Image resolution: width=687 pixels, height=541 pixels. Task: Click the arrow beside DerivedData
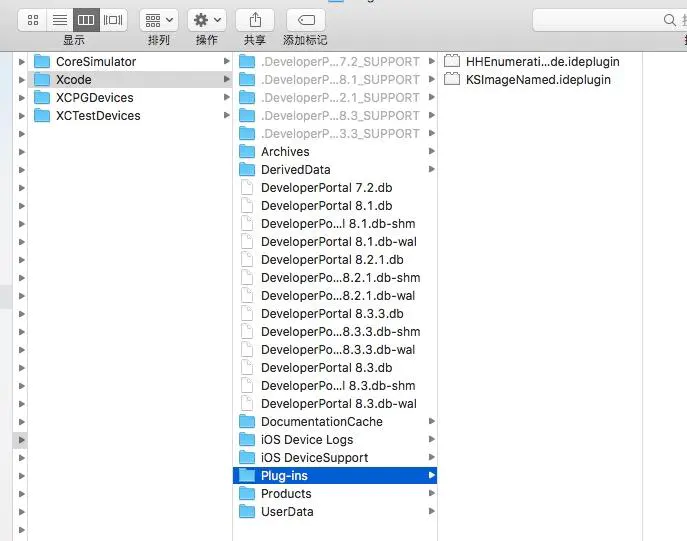[x=432, y=169]
